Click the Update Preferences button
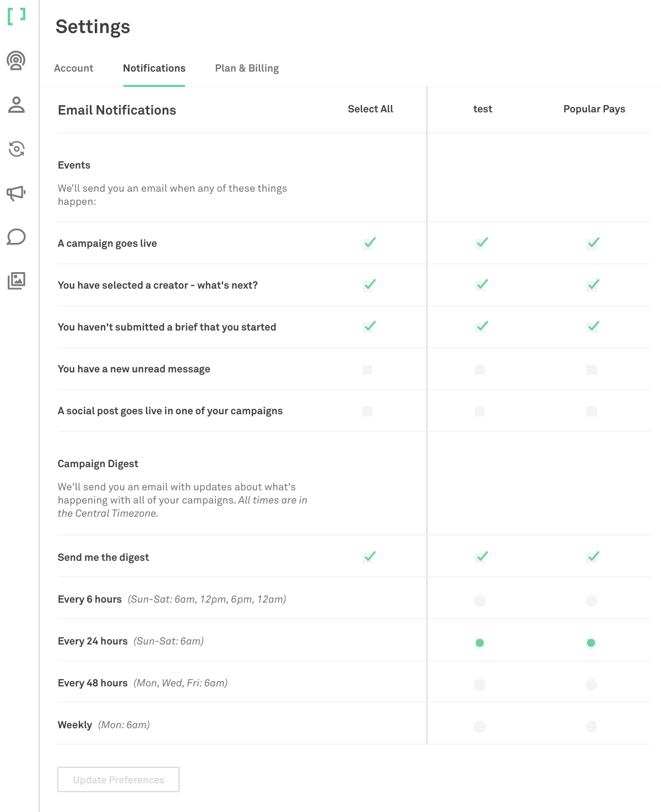 click(118, 779)
